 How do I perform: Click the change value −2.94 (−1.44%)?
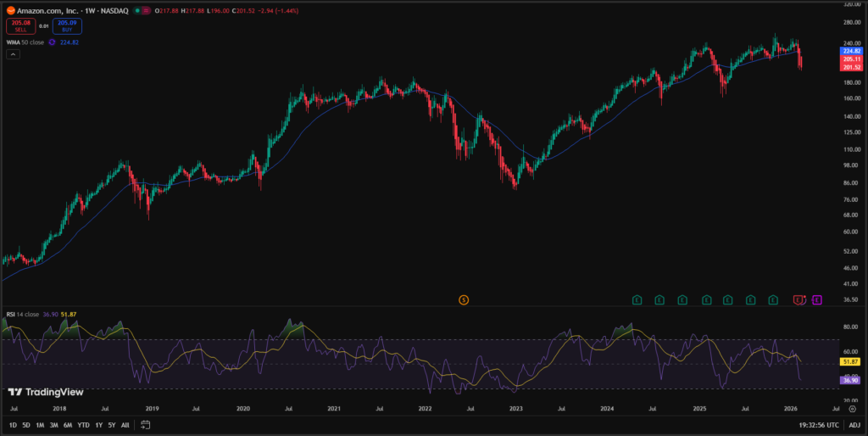point(277,10)
